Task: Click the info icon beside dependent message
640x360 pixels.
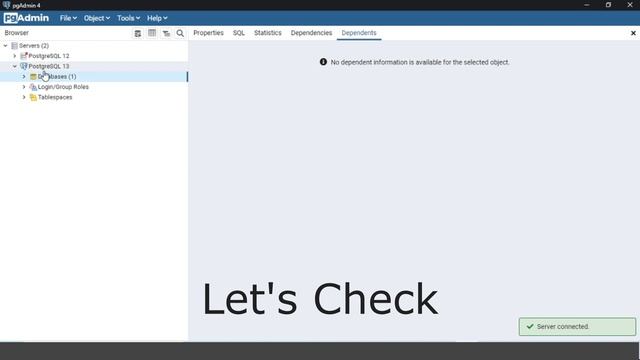Action: 323,62
